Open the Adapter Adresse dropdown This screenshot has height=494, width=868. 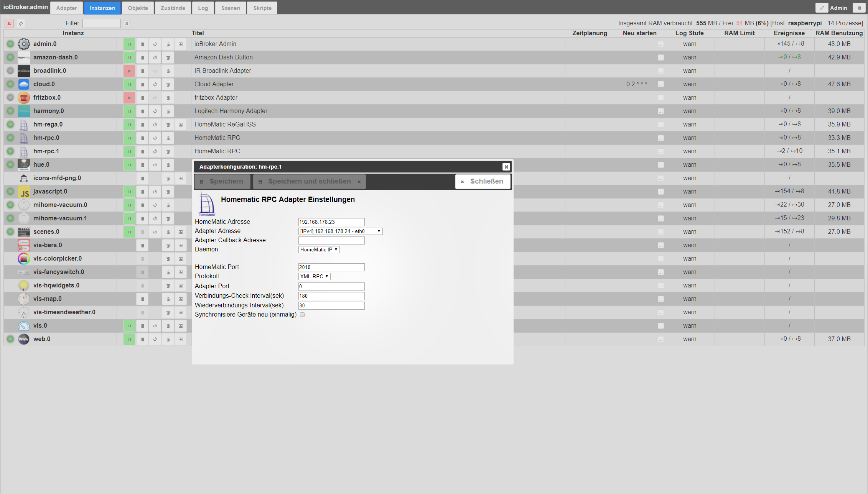click(340, 231)
